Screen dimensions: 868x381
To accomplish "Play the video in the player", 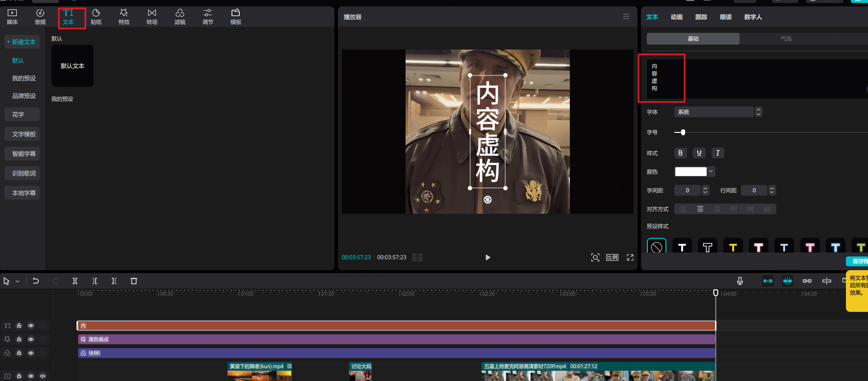I will point(487,257).
